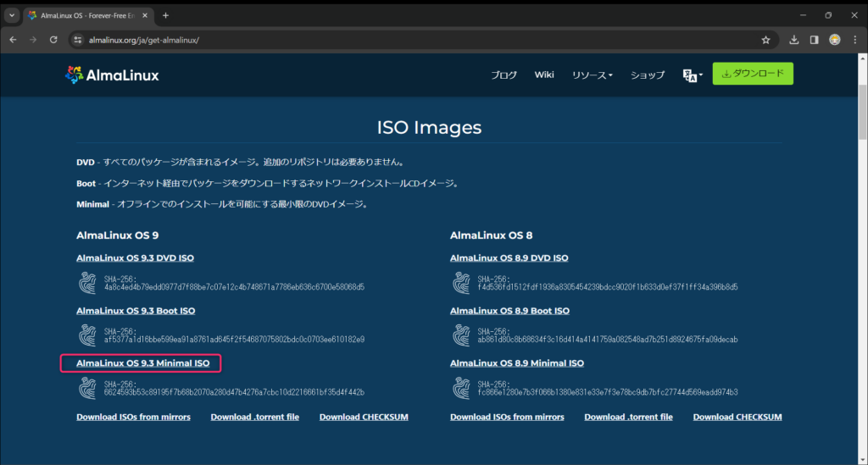Viewport: 868px width, 465px height.
Task: View site information icon in address bar
Action: 78,40
